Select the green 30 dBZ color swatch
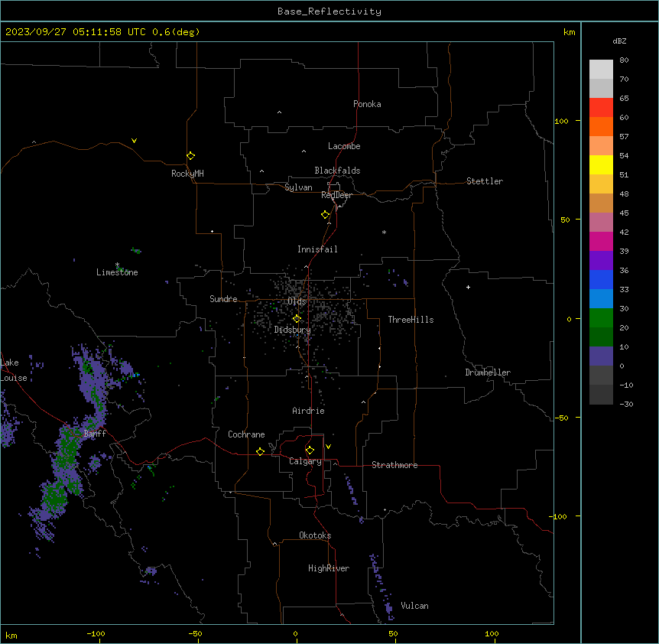The width and height of the screenshot is (659, 644). (x=601, y=318)
